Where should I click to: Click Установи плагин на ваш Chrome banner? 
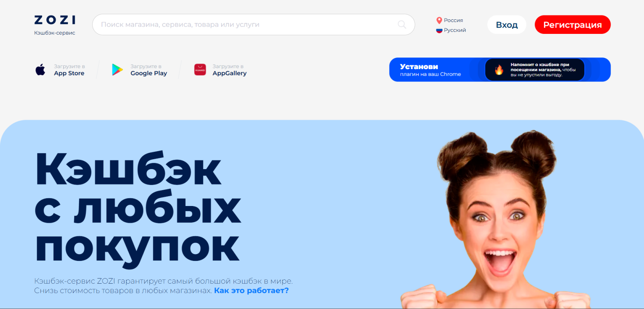click(x=500, y=70)
